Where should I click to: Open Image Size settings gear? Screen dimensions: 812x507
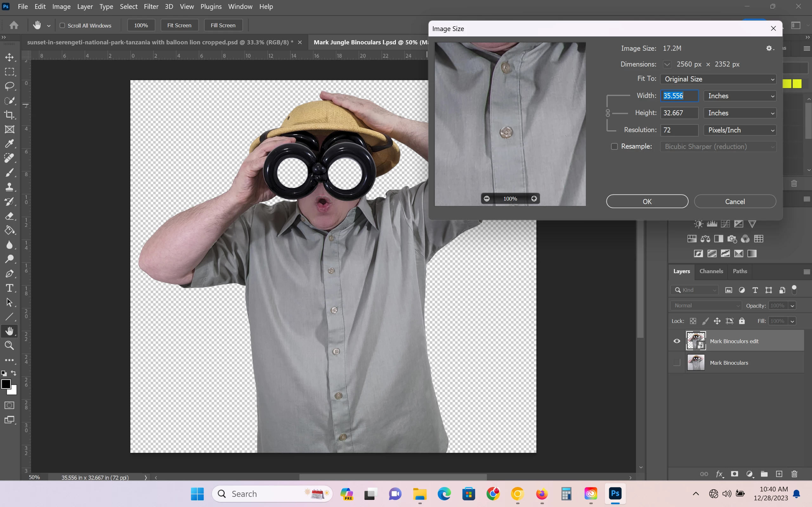coord(769,48)
